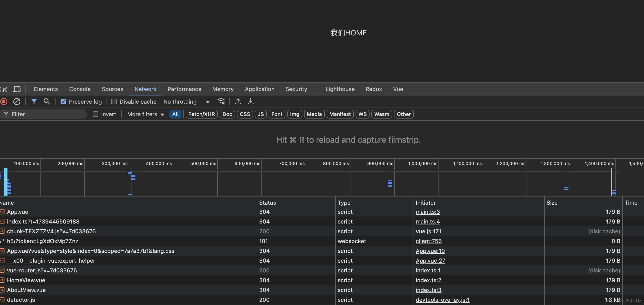The width and height of the screenshot is (644, 305).
Task: Toggle the device toolbar icon
Action: click(x=17, y=89)
